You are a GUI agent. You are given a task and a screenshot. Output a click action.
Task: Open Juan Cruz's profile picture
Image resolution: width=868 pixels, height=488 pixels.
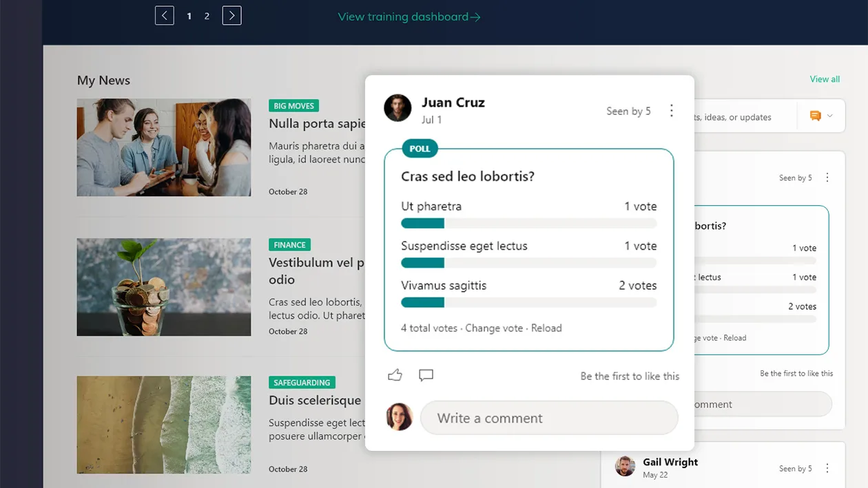click(397, 108)
